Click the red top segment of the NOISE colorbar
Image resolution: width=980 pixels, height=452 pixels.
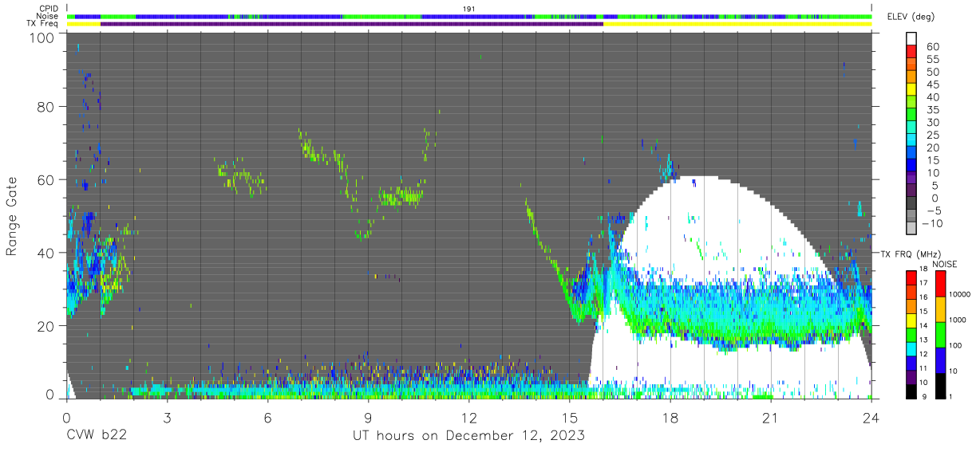click(x=941, y=284)
